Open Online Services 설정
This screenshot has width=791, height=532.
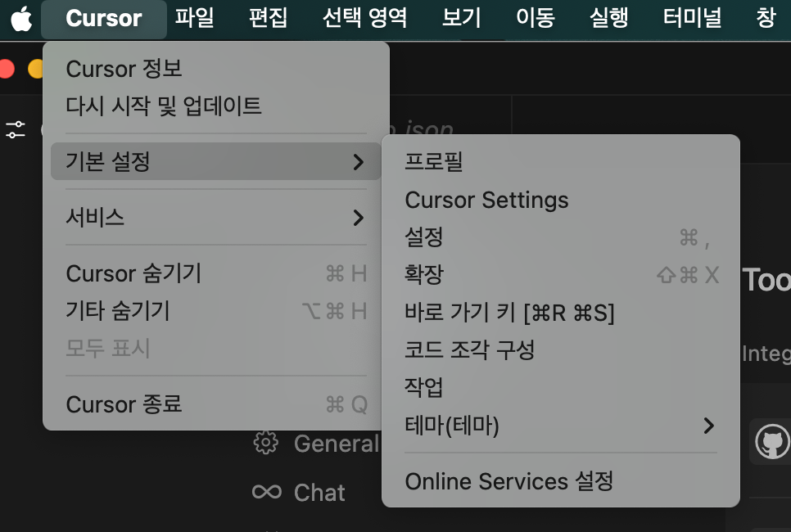(560, 481)
